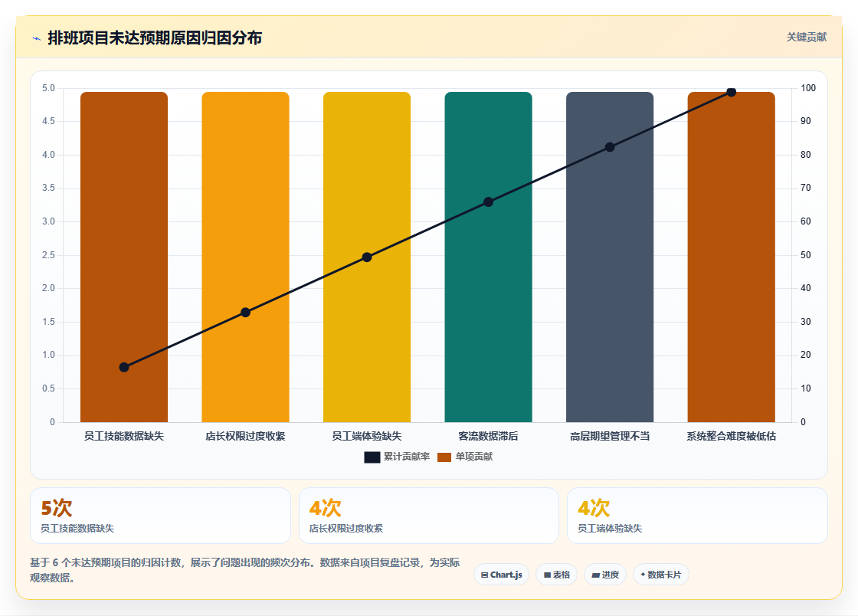
Task: Click the line point on the 员工技能数据缺失 bar
Action: pyautogui.click(x=124, y=367)
